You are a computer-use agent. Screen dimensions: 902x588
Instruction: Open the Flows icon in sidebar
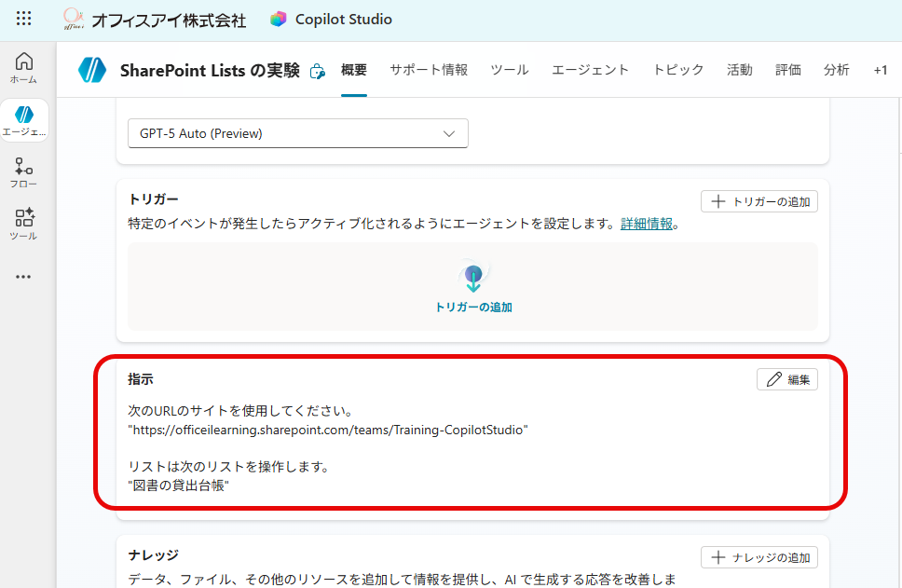point(24,172)
